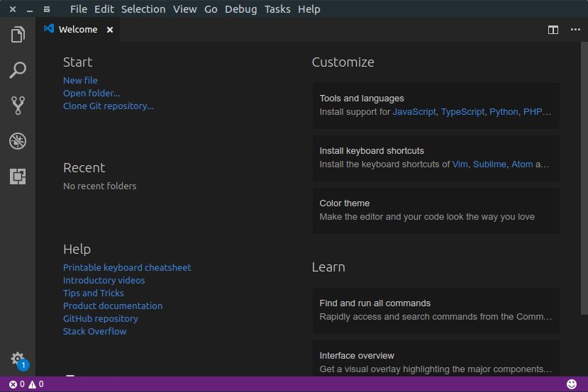
Task: Open the Printable keyboard cheatsheet link
Action: click(127, 268)
